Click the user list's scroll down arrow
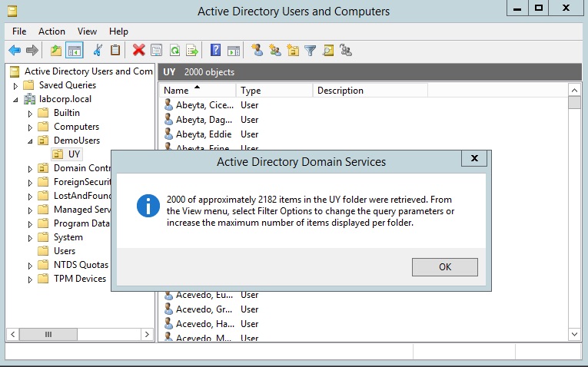 (574, 334)
